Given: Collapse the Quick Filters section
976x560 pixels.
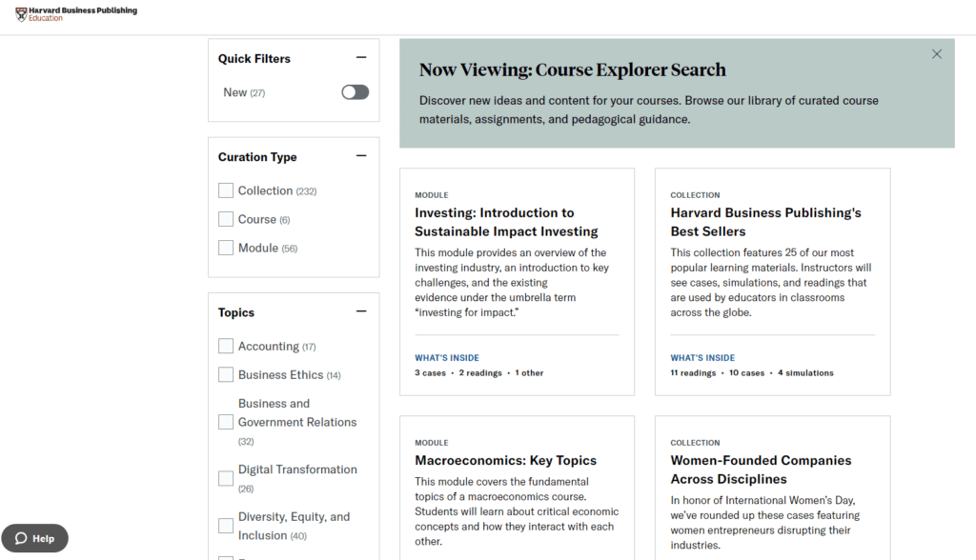Looking at the screenshot, I should (362, 56).
